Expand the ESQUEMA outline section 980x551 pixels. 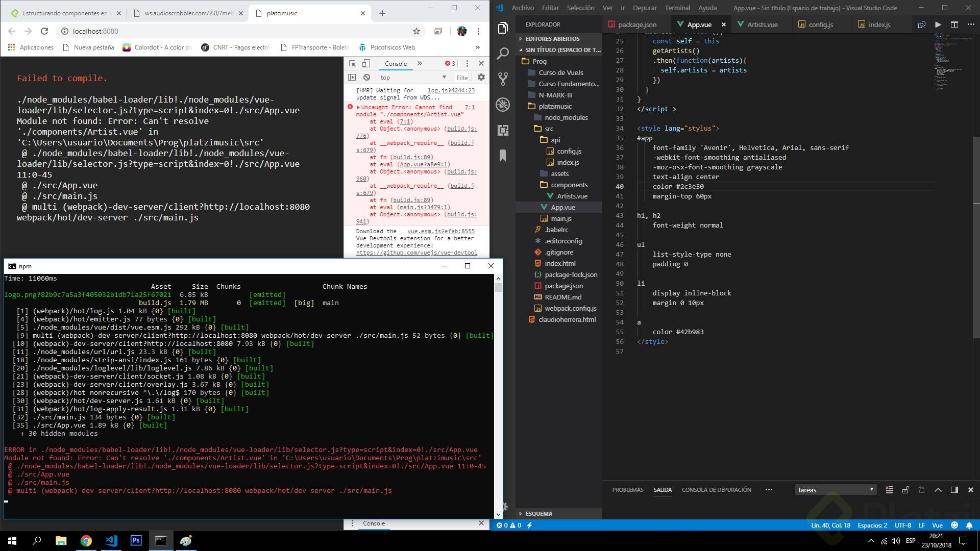click(x=538, y=514)
